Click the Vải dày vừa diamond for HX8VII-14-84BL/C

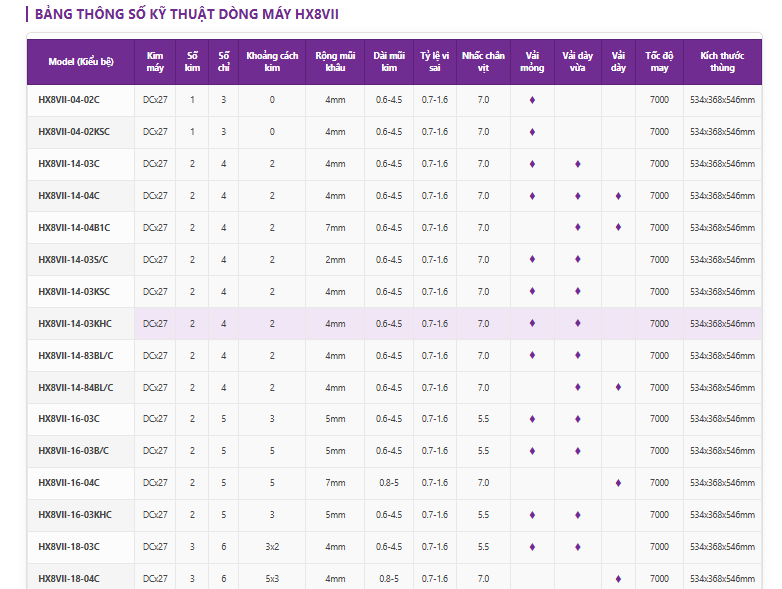click(578, 387)
